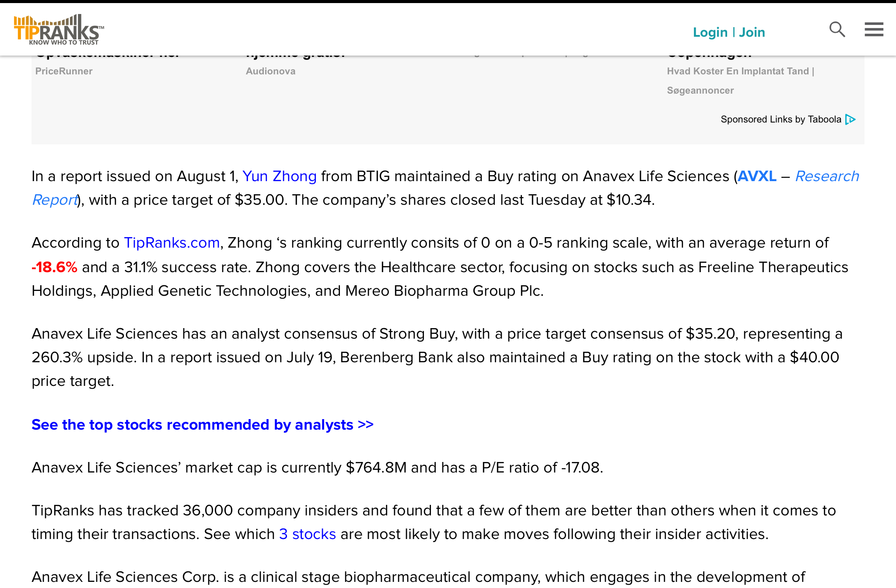896x588 pixels.
Task: Click the Anavex market cap paragraph
Action: pyautogui.click(x=317, y=467)
